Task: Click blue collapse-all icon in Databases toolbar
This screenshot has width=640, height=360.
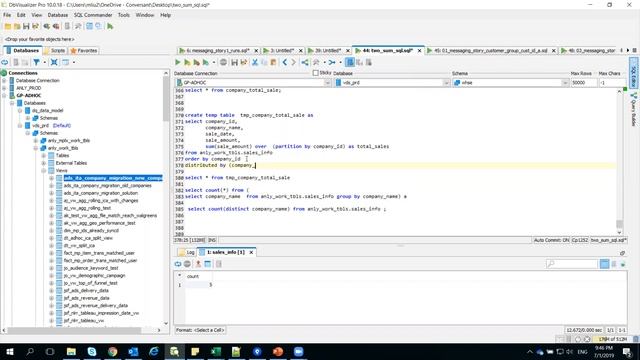Action: coord(54,62)
